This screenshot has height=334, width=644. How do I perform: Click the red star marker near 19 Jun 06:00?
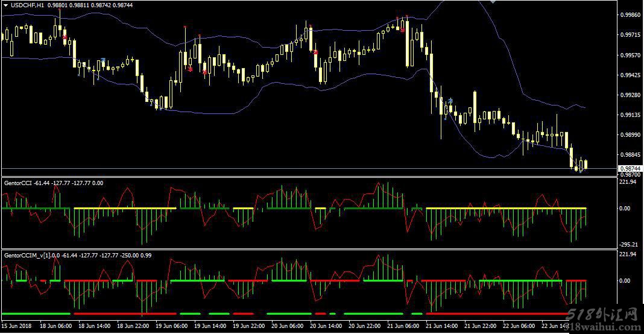[190, 69]
